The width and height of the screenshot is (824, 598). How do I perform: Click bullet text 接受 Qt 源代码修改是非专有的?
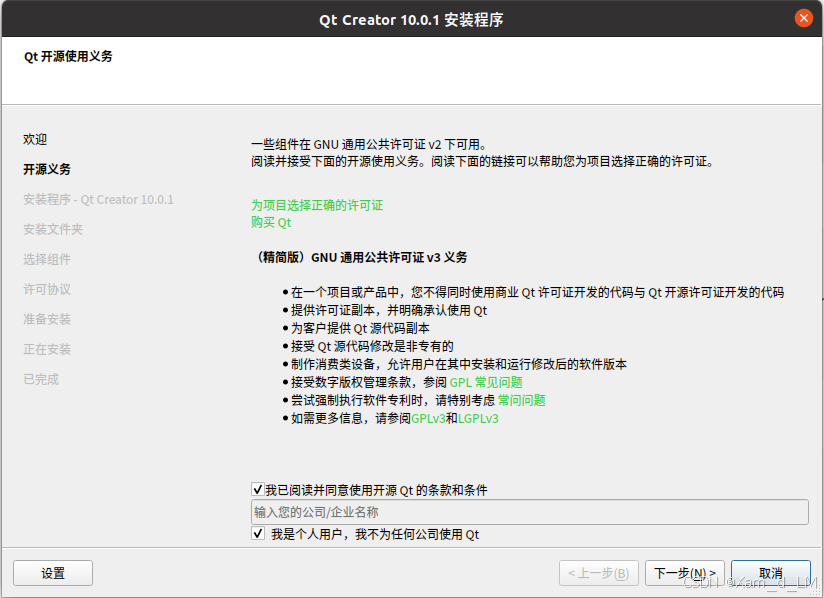(x=372, y=346)
